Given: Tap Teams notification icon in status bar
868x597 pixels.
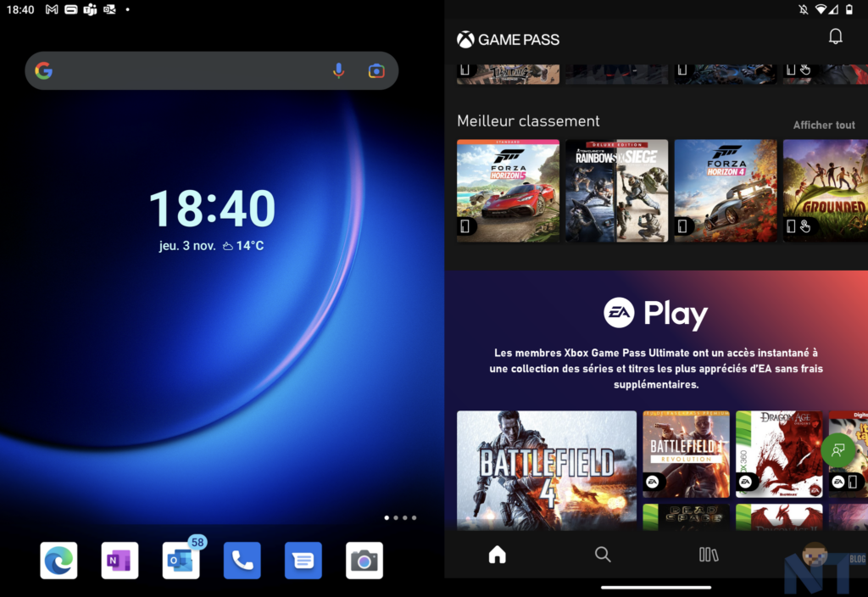Looking at the screenshot, I should pyautogui.click(x=90, y=9).
